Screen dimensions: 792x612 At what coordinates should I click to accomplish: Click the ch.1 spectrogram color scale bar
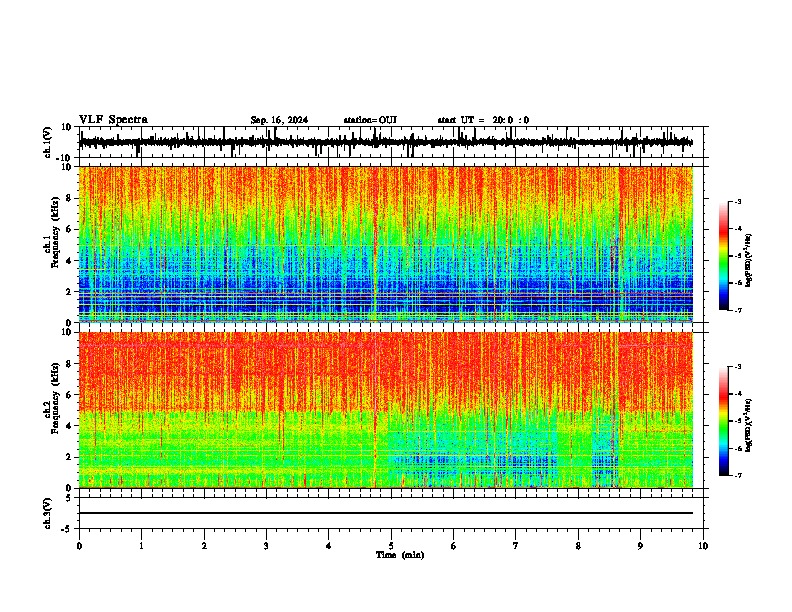724,256
